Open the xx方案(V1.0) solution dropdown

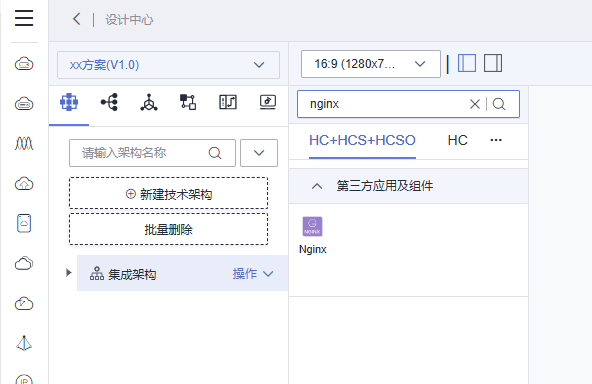click(x=168, y=65)
